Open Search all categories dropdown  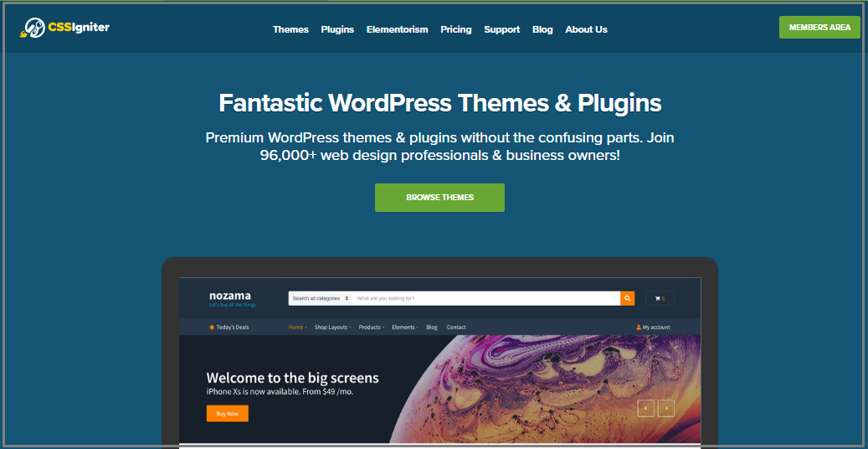pos(321,298)
